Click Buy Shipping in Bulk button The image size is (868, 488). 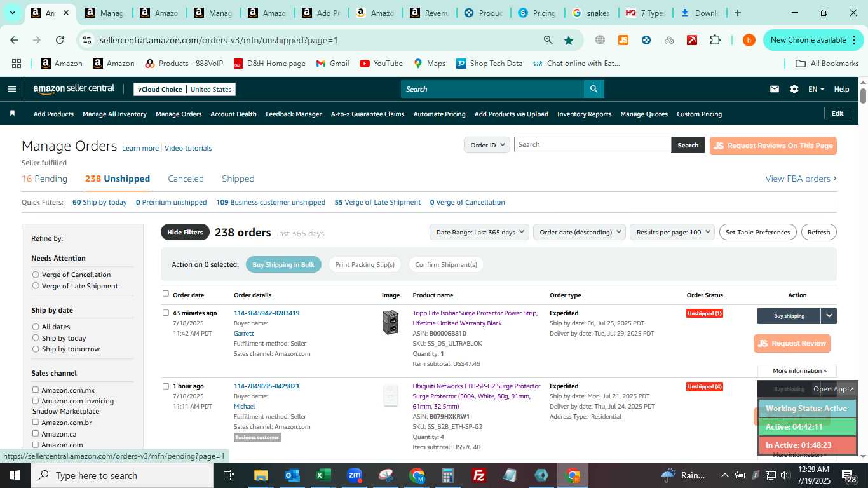point(283,264)
